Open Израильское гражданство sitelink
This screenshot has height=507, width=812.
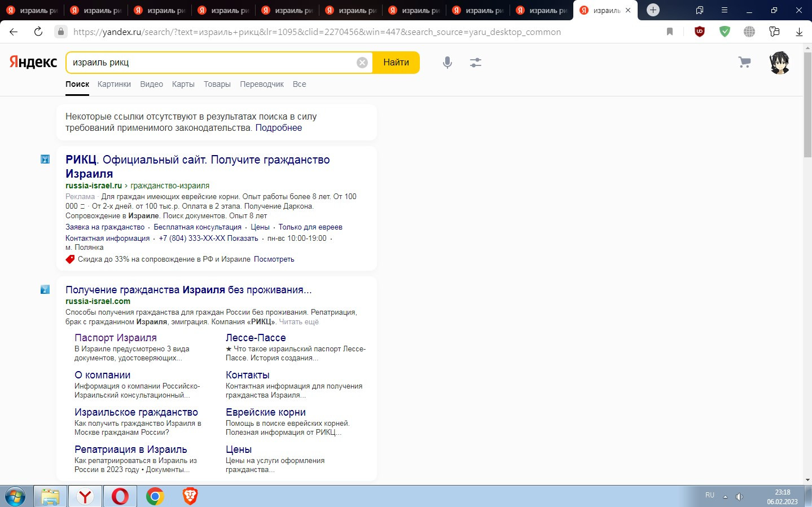click(136, 412)
